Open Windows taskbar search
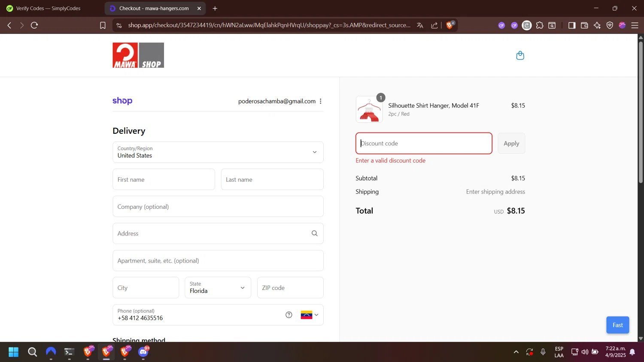Viewport: 644px width, 362px height. (x=32, y=352)
